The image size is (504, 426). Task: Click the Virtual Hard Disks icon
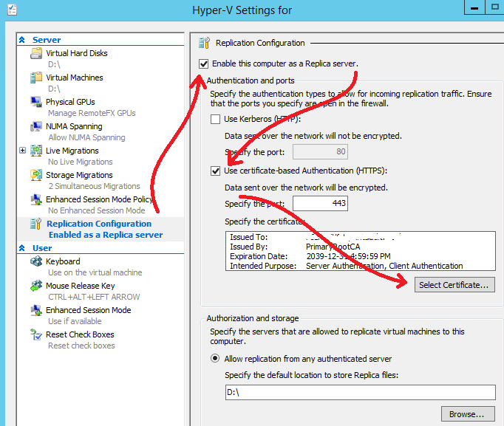click(36, 54)
